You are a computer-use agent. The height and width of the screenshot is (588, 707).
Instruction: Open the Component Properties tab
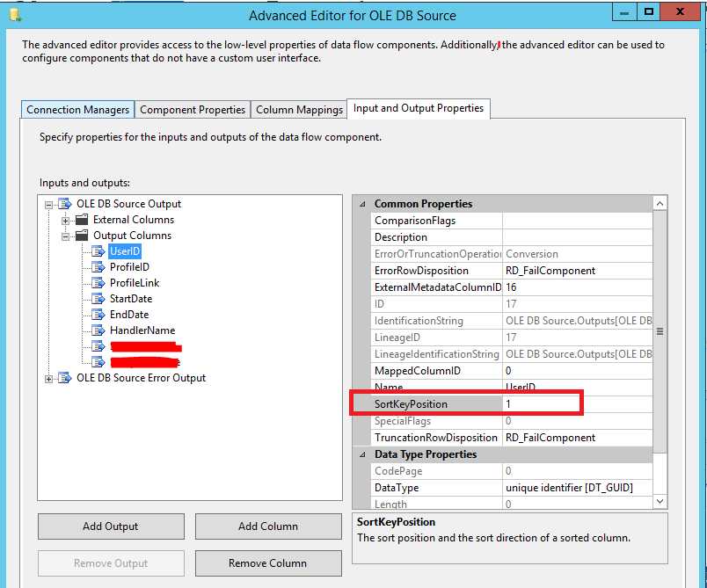pos(193,110)
